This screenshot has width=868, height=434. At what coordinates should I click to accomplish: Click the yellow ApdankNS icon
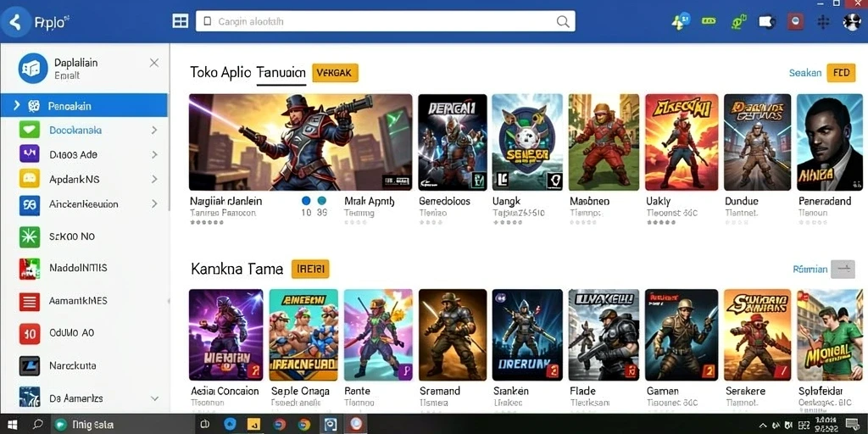[30, 179]
